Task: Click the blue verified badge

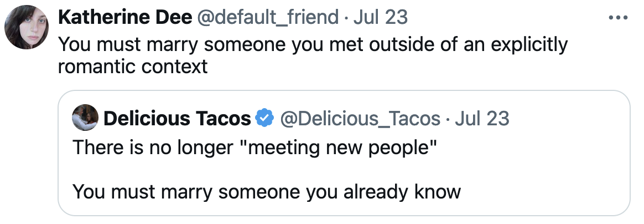Action: coord(266,118)
